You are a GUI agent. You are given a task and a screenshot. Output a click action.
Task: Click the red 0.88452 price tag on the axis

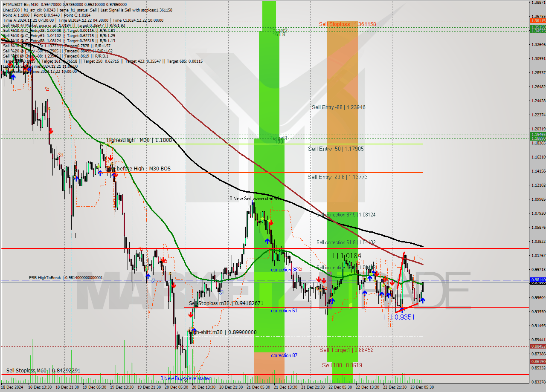pyautogui.click(x=537, y=346)
